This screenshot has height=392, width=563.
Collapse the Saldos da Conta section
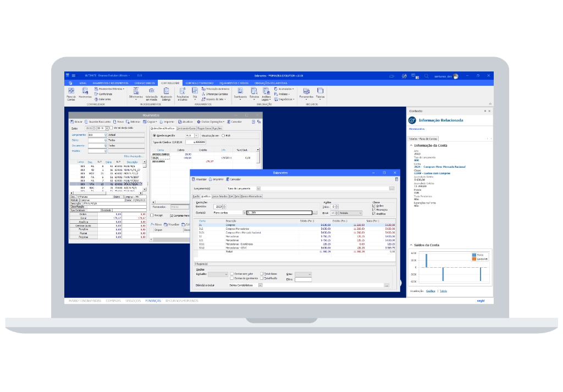410,245
